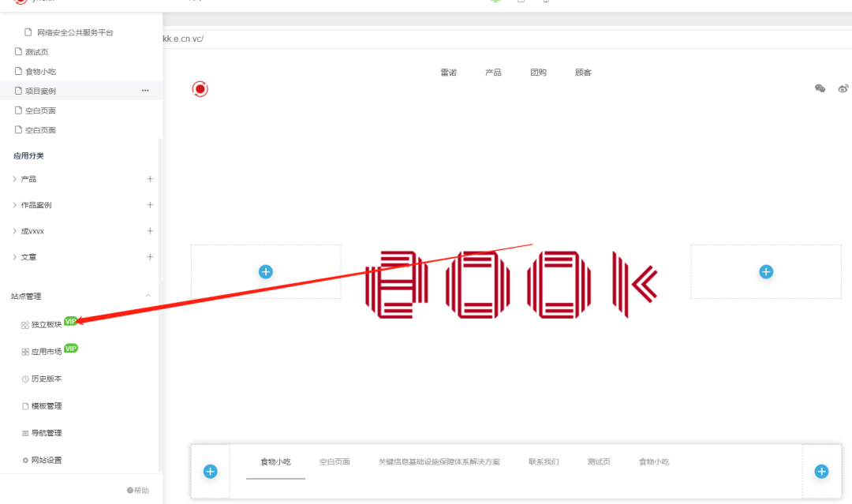Screen dimensions: 852x504
Task: Open 网站设置 in site management
Action: (x=47, y=461)
